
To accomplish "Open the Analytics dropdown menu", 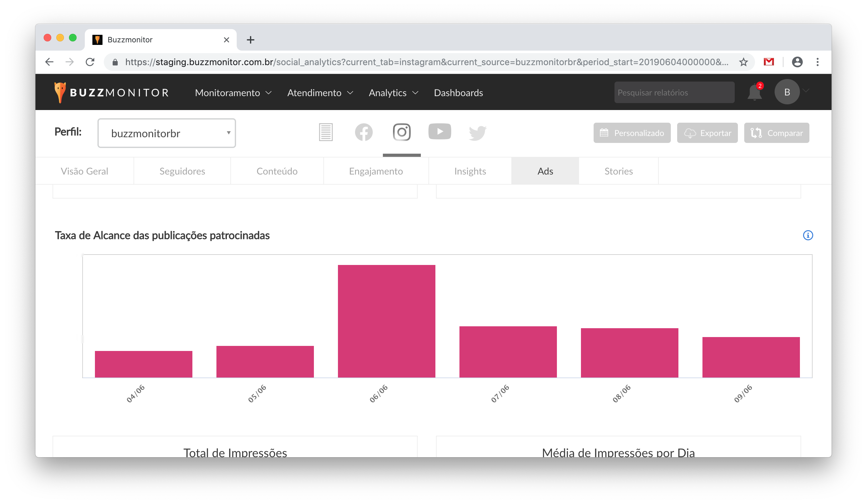I will pos(393,93).
